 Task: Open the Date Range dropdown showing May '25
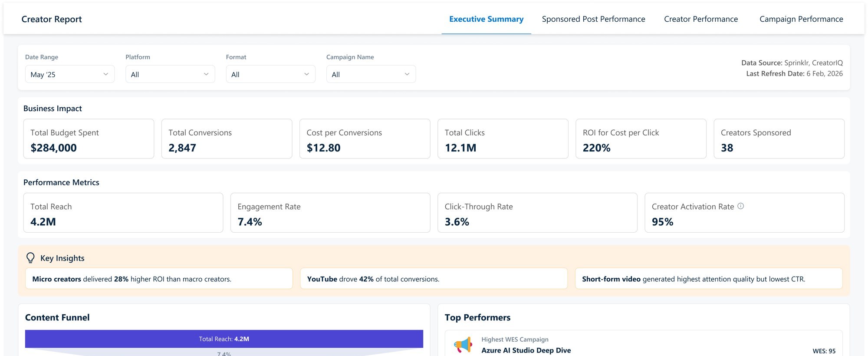tap(70, 74)
